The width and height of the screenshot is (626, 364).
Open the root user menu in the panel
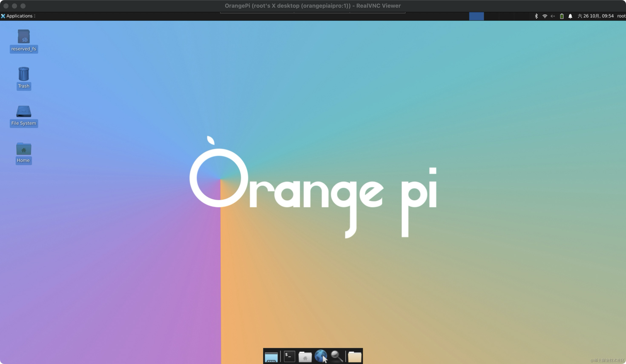click(x=621, y=16)
